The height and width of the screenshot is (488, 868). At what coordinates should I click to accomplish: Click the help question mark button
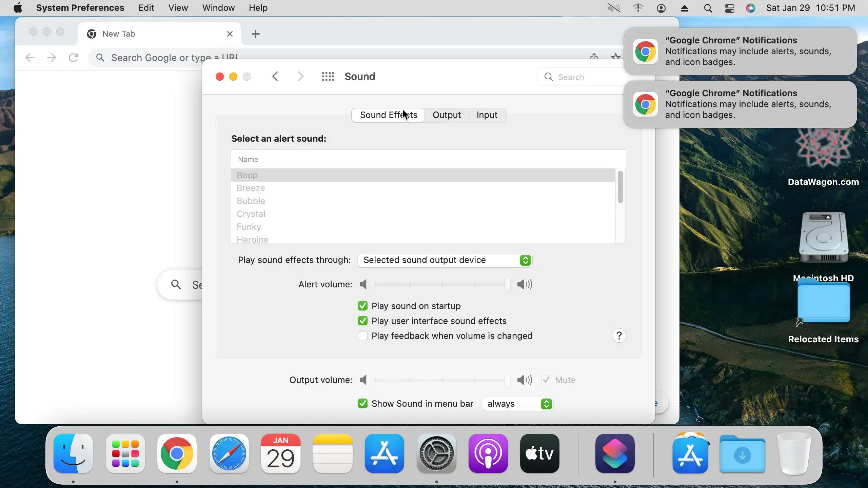(619, 336)
